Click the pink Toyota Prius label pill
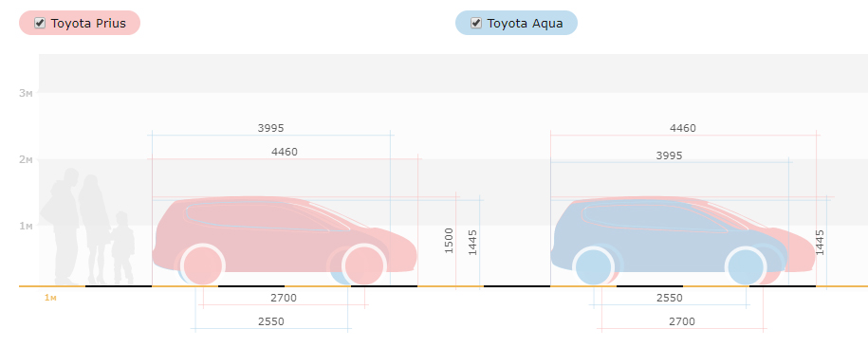868x347 pixels. (80, 23)
